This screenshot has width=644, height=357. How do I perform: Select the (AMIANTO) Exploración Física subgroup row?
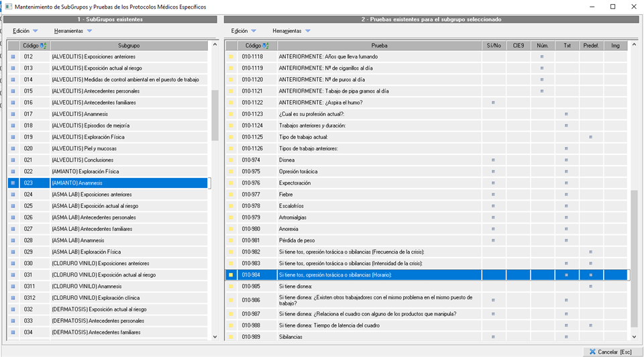(x=85, y=172)
